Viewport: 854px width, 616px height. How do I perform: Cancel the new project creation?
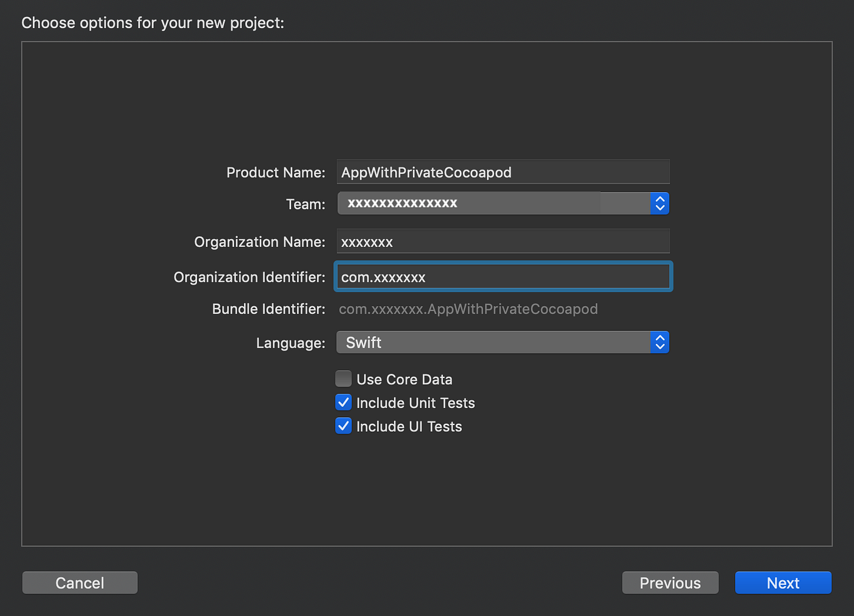click(79, 582)
